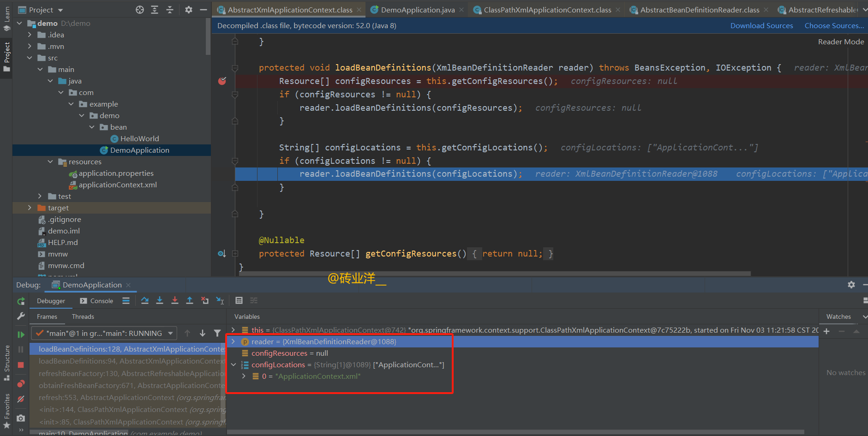Expand the test folder

pos(40,196)
